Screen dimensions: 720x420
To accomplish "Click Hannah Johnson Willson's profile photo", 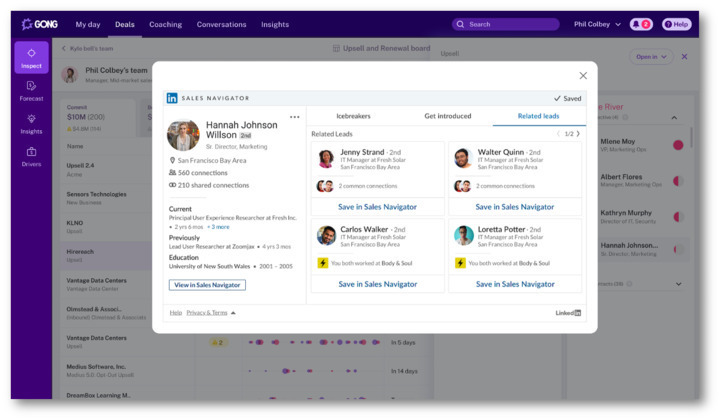I will click(183, 135).
